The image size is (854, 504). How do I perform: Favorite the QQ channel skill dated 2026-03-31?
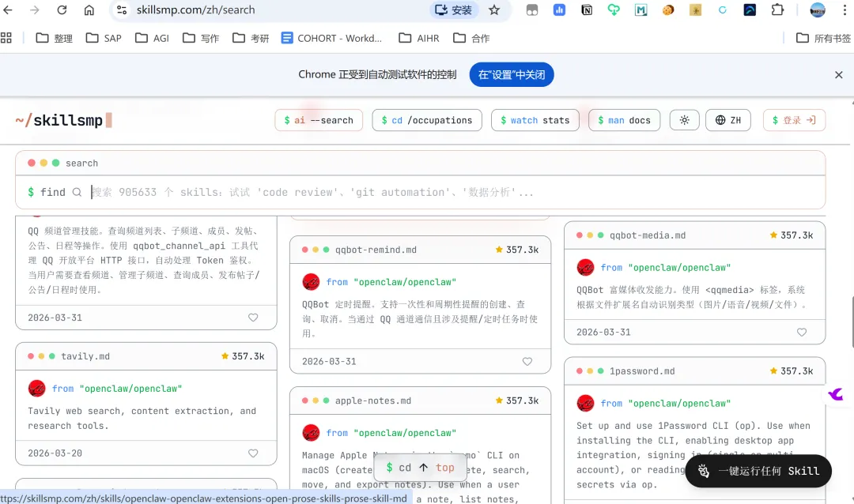253,318
